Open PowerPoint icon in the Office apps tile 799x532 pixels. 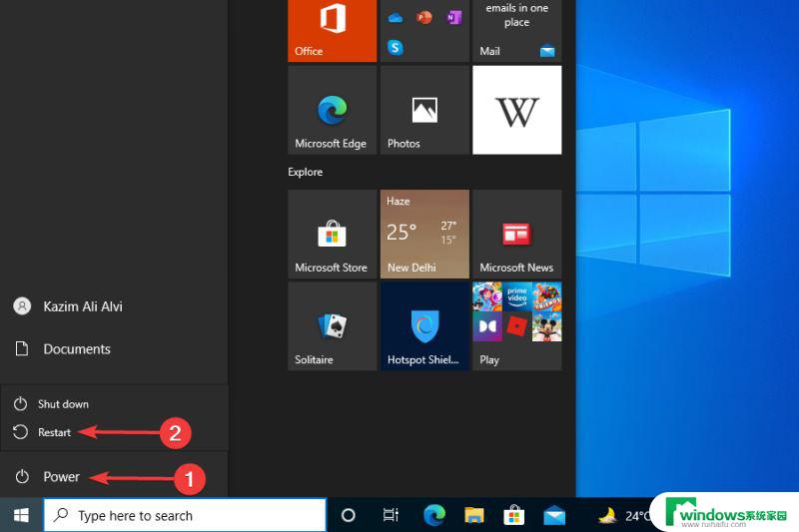424,18
